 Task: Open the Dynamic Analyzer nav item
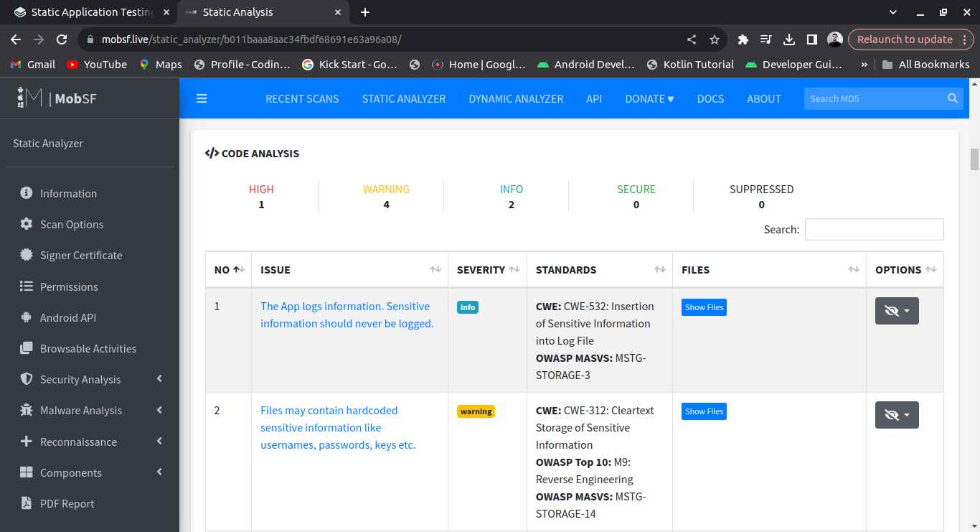(x=516, y=98)
